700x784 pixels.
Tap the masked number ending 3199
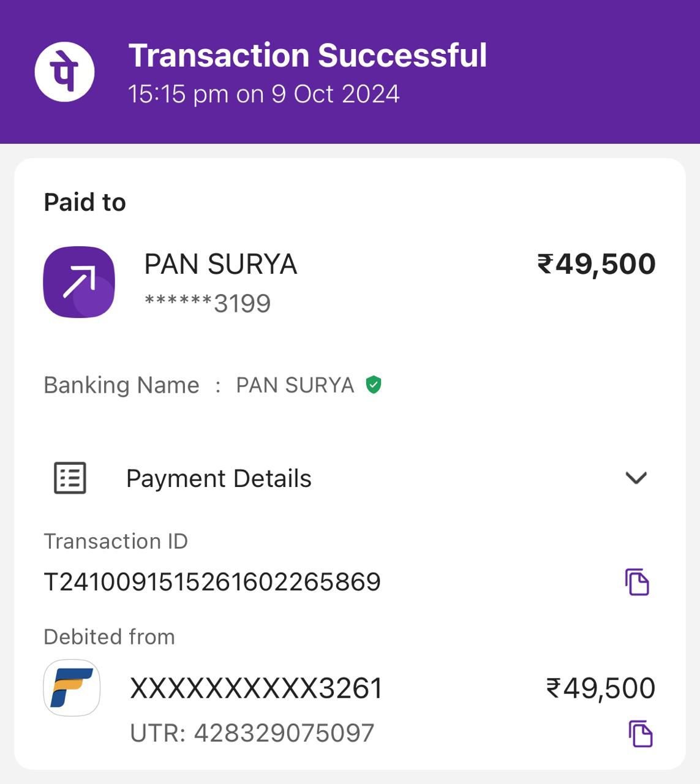click(x=208, y=304)
